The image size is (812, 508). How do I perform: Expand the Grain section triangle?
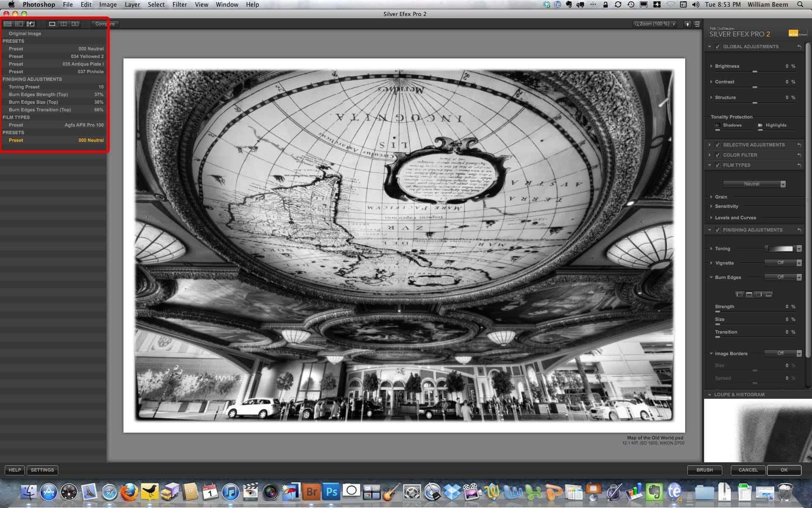click(711, 197)
